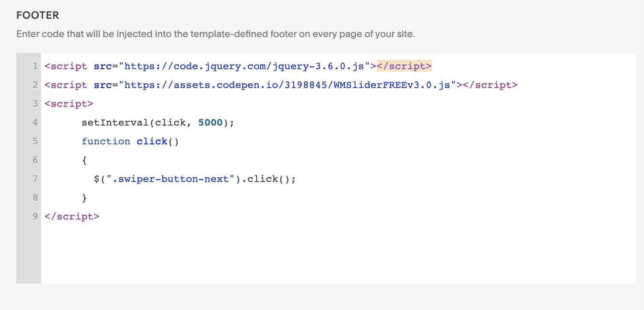644x310 pixels.
Task: Click the FOOTER section heading
Action: point(38,16)
